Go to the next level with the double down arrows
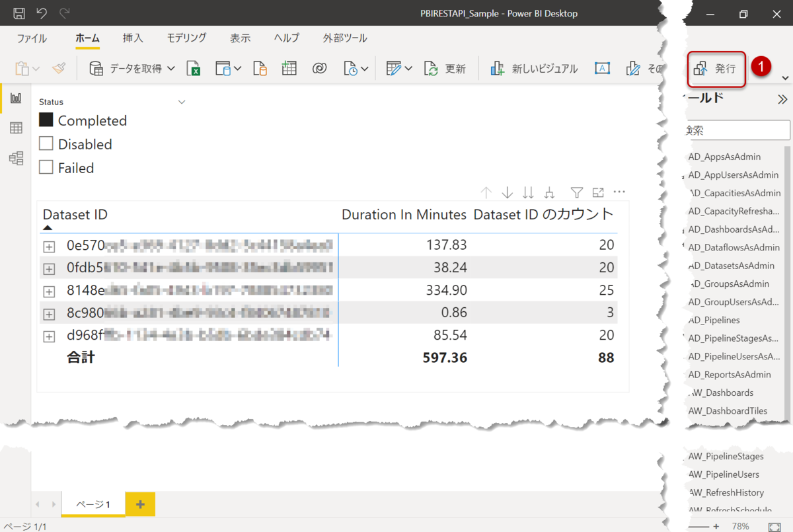Screen dimensions: 793x532 (528, 192)
